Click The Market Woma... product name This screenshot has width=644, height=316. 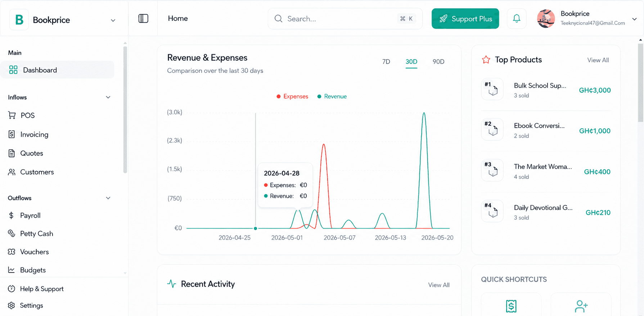543,166
